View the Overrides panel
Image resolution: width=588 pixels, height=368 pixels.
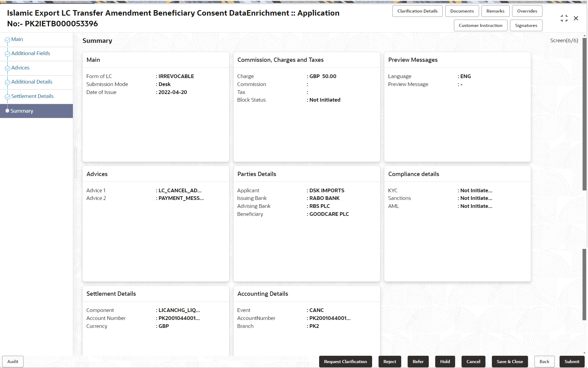[527, 11]
